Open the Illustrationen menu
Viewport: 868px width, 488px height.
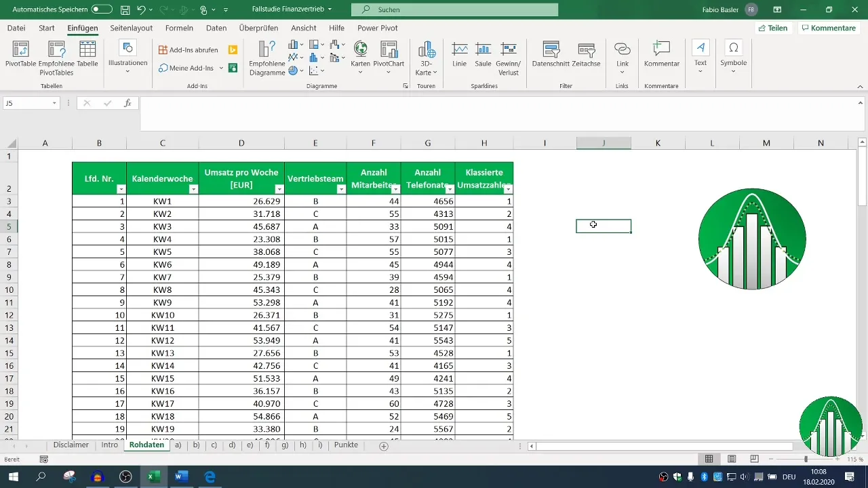(127, 57)
